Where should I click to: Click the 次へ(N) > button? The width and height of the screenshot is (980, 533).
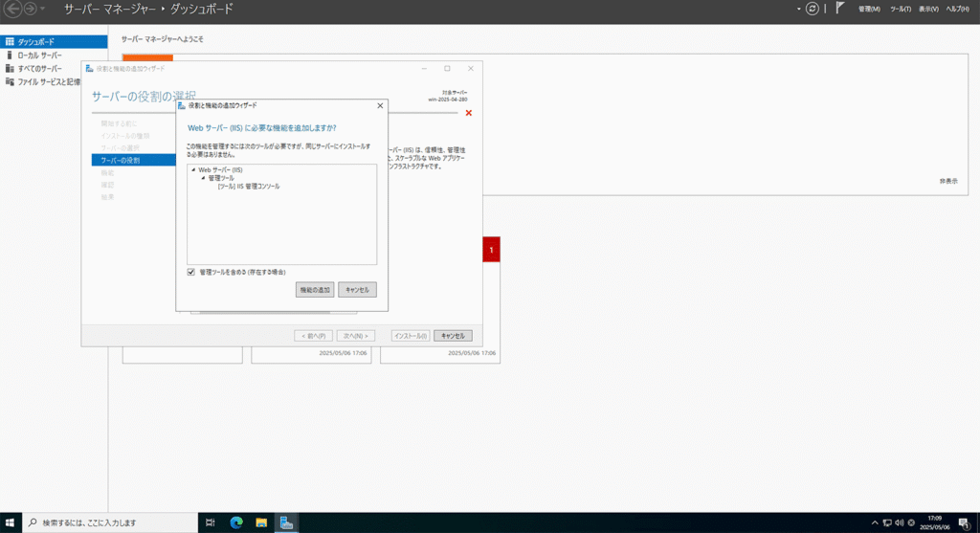(356, 336)
